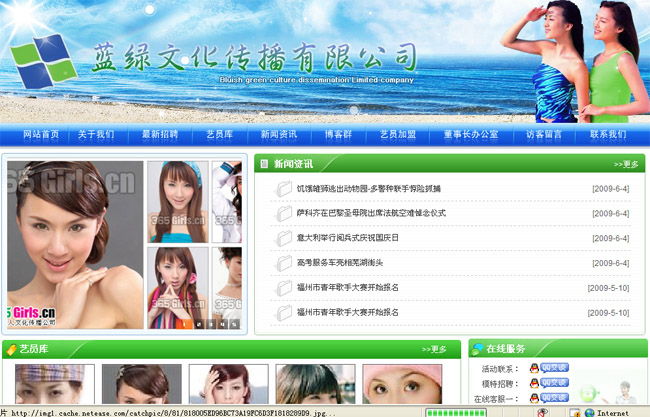Click the 在线服务 section header icon

477,349
